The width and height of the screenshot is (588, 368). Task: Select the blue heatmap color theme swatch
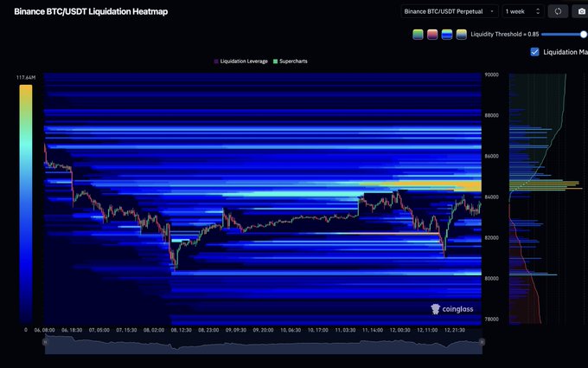click(447, 34)
